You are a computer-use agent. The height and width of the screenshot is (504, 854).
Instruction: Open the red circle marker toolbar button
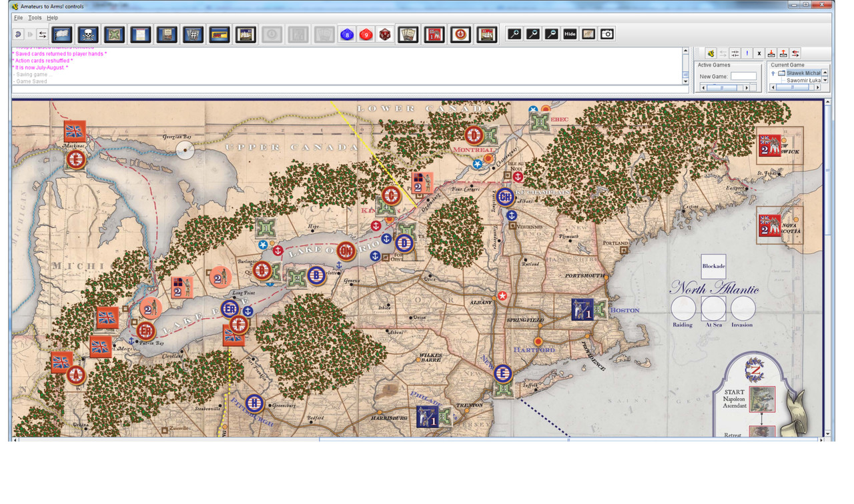click(x=460, y=34)
